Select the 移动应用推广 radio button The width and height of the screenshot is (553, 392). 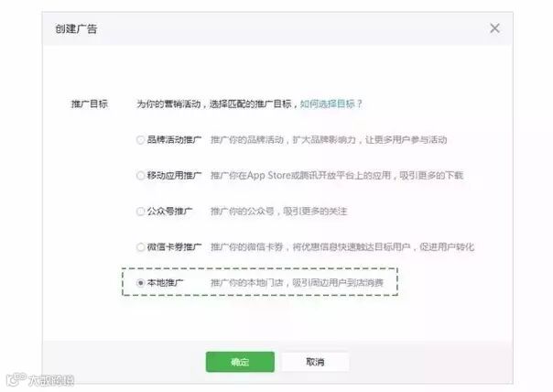140,176
